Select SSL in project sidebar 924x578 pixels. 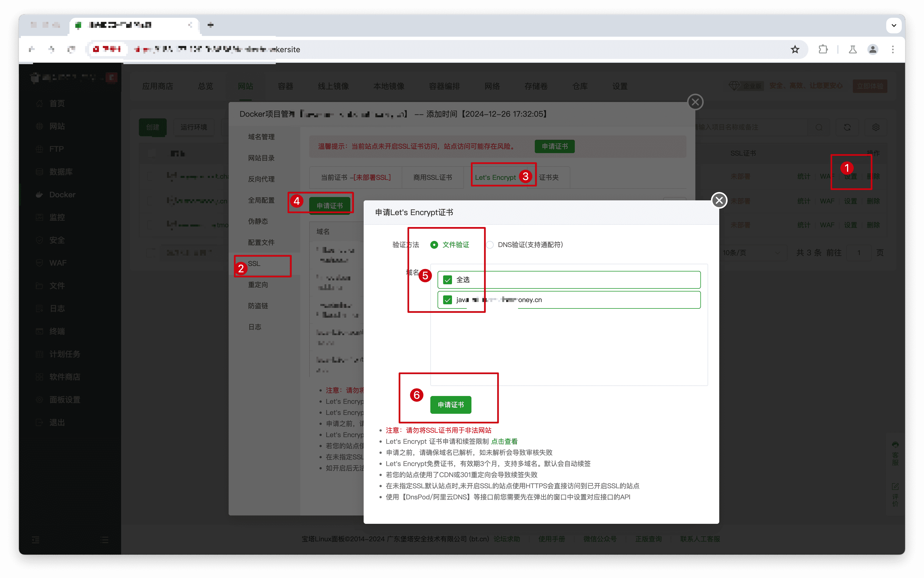click(254, 263)
